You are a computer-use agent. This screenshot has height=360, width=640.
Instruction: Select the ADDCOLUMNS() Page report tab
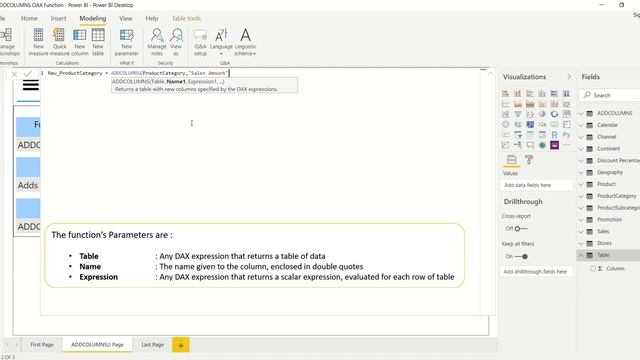(x=98, y=344)
